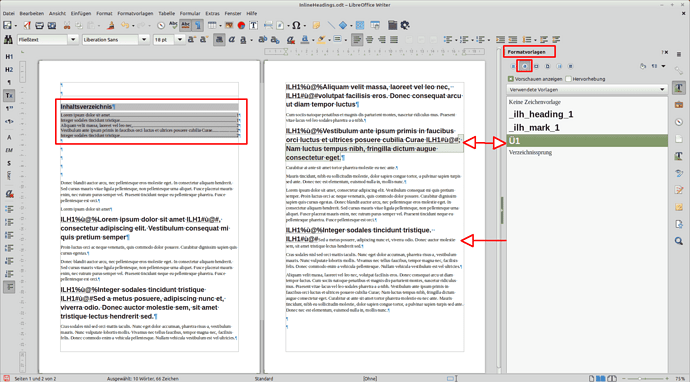This screenshot has height=382, width=690.
Task: Open the Tabelle menu
Action: [x=166, y=14]
